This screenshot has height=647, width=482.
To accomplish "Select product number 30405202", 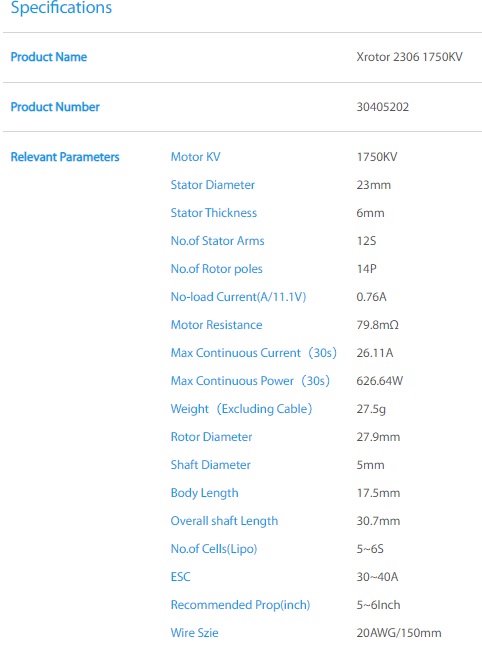I will click(383, 107).
